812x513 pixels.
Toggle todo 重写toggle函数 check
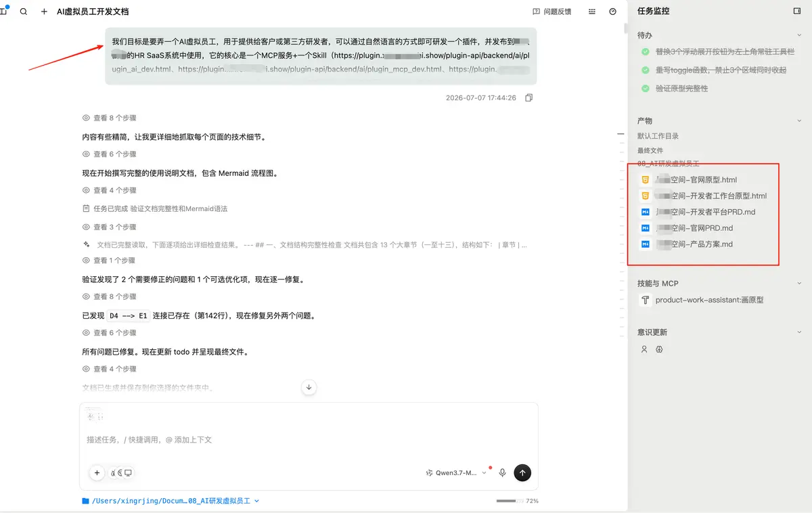click(646, 70)
